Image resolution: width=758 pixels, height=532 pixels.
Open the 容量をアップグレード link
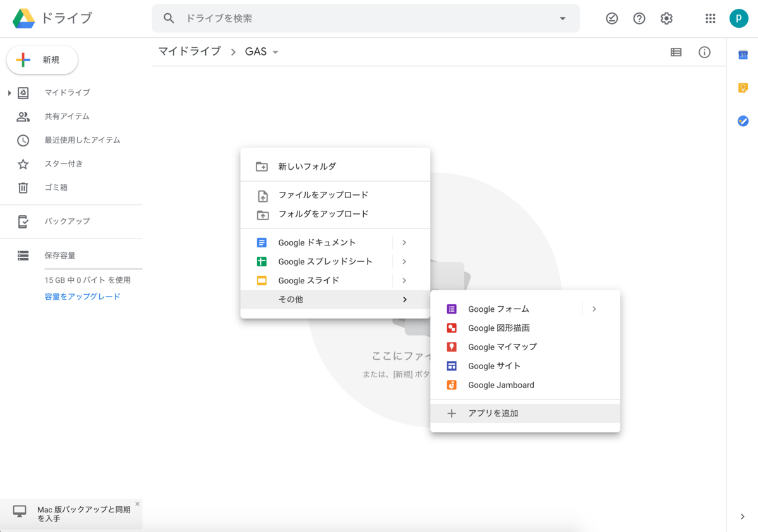(81, 296)
